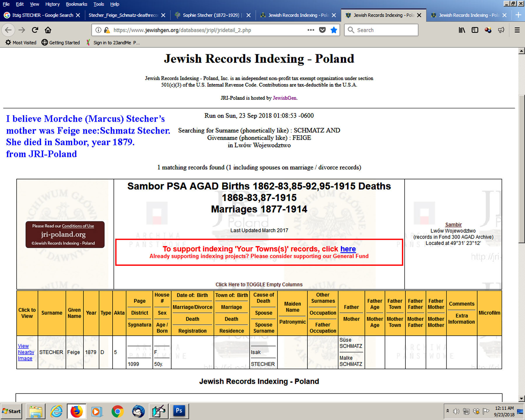This screenshot has width=525, height=420.
Task: Switch to Itzig STECHER Google Search tab
Action: tap(43, 15)
